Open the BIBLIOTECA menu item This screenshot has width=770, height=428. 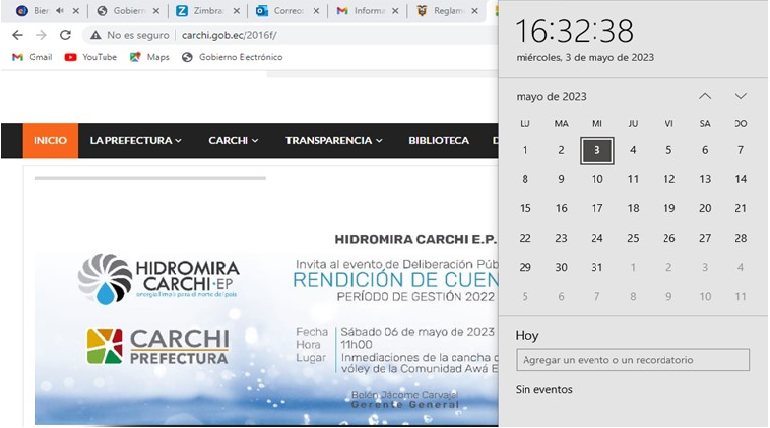click(x=438, y=141)
